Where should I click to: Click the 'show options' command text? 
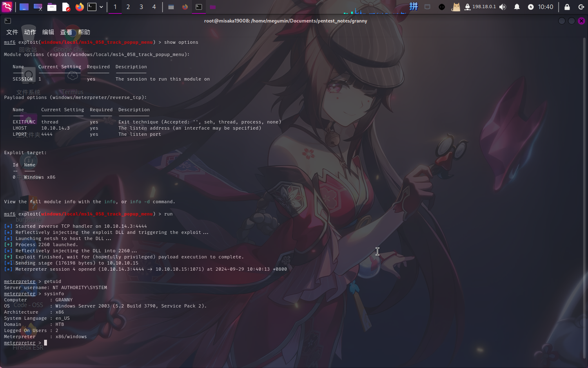pos(181,42)
